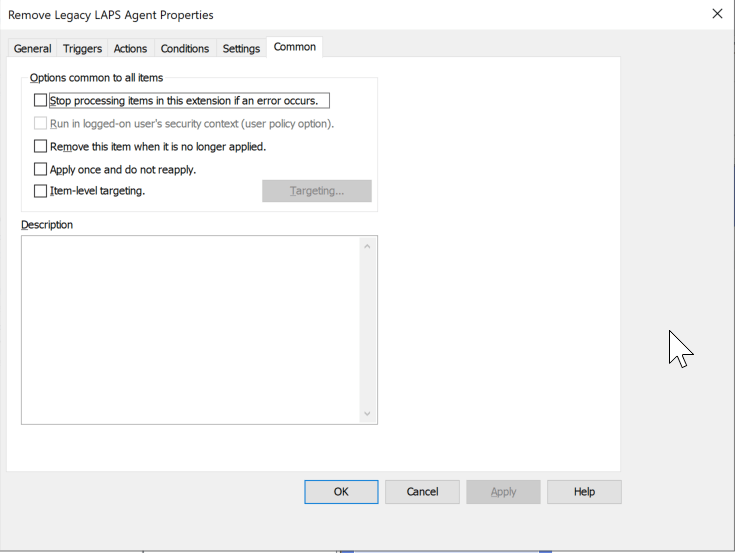Click the Apply button
This screenshot has height=553, width=735.
tap(503, 492)
